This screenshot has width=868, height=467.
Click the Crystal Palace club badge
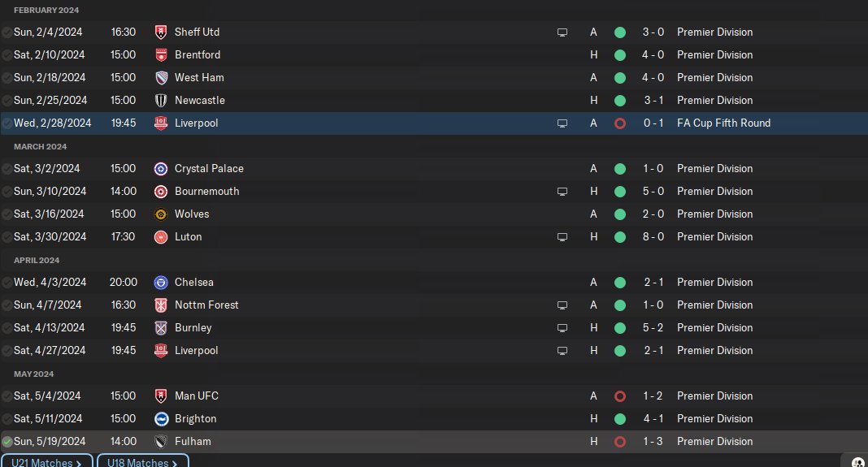[x=160, y=169]
